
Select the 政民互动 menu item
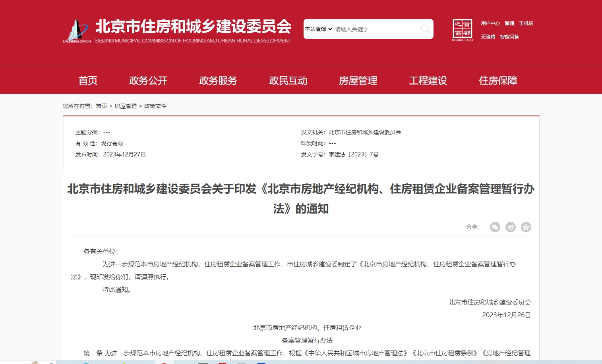click(288, 81)
